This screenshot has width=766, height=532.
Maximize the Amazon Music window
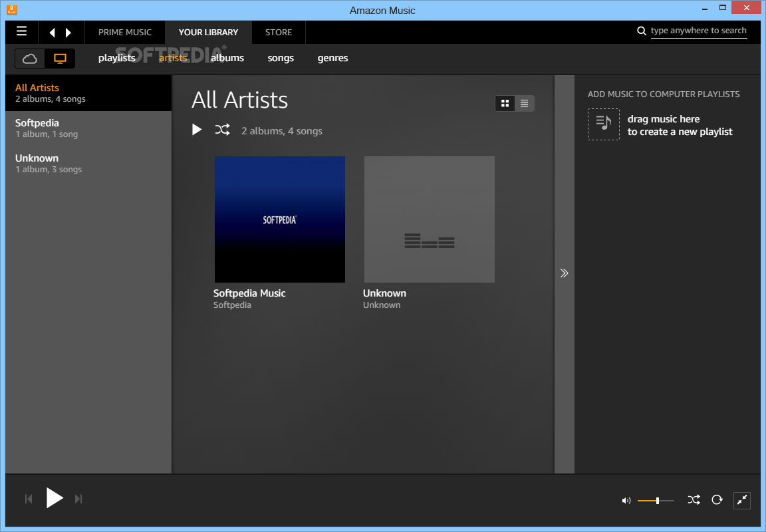coord(723,7)
